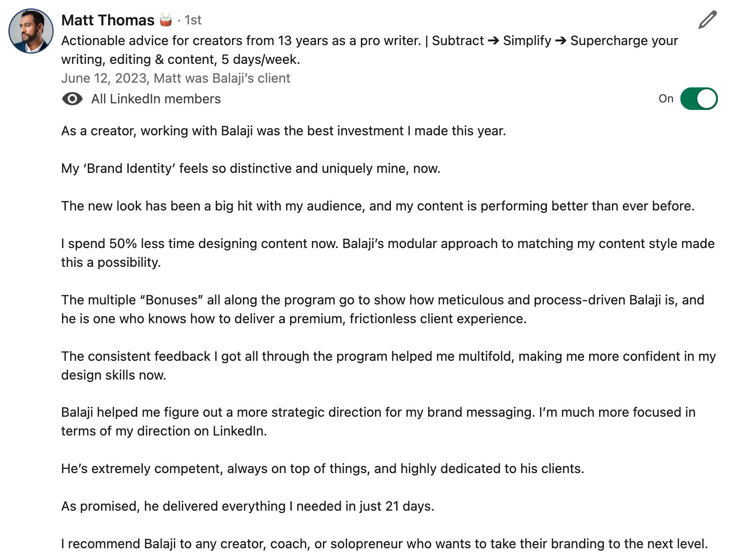Click the "He's extremely competent" sentence
This screenshot has height=560, width=733.
(x=322, y=468)
